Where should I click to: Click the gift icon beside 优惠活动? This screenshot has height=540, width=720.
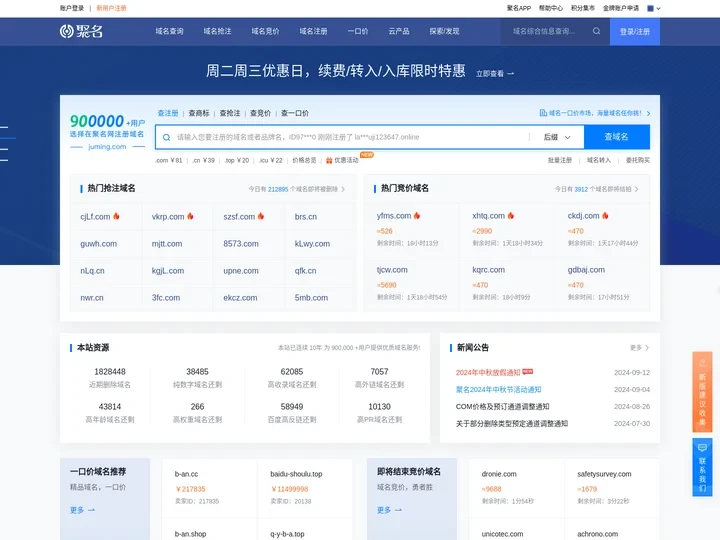[x=329, y=160]
